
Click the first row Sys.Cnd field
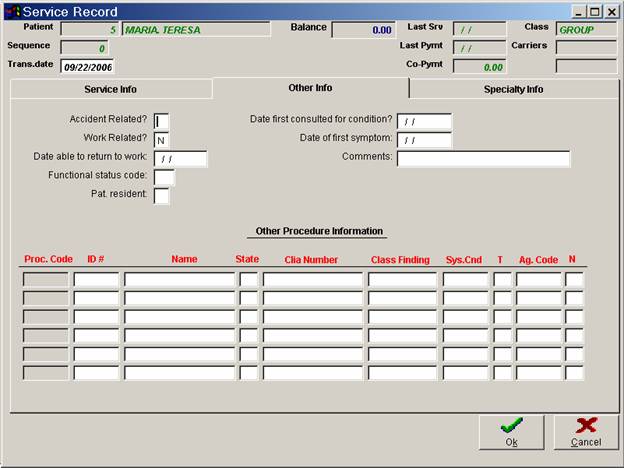[x=465, y=279]
